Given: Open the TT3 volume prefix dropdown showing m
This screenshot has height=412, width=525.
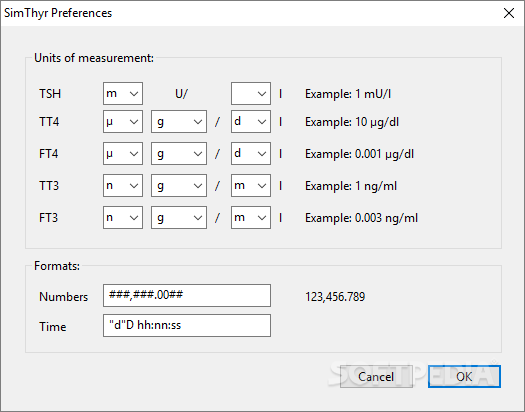Looking at the screenshot, I should point(251,185).
